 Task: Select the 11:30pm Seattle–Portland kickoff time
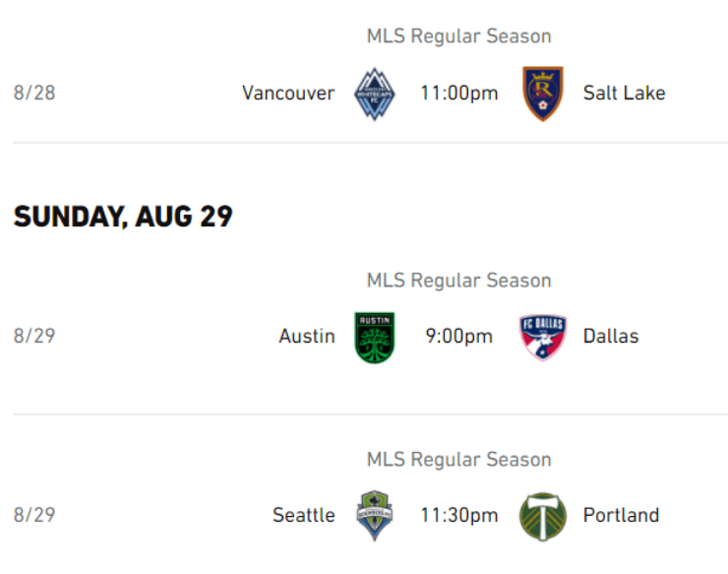(x=458, y=515)
